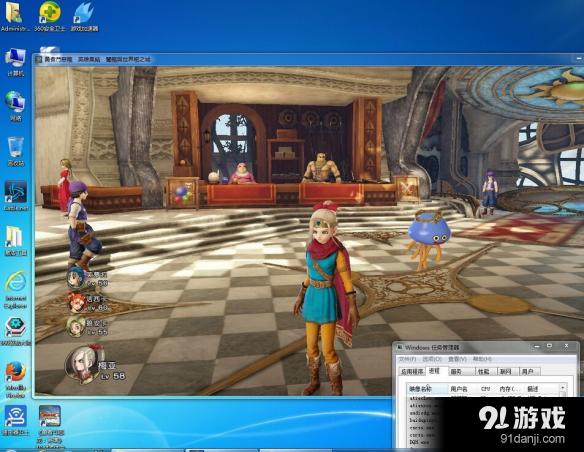
Task: Launch Internet Explorer from the desktop
Action: point(16,290)
